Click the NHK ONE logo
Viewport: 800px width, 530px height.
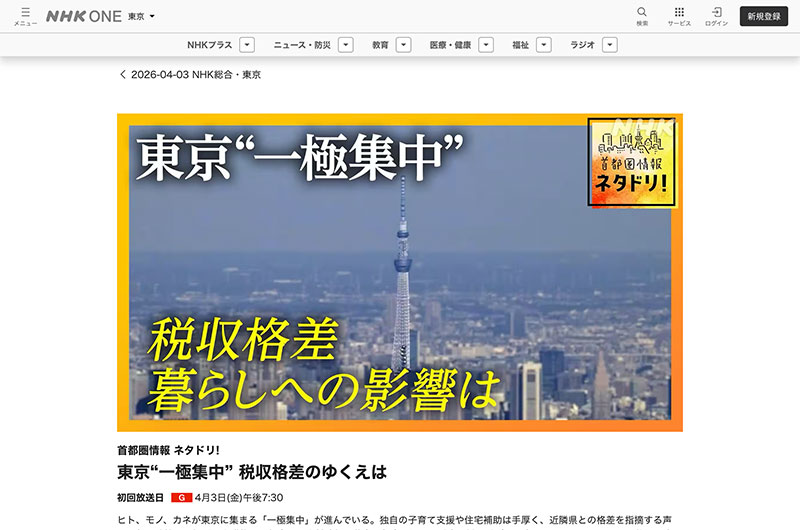(x=84, y=16)
